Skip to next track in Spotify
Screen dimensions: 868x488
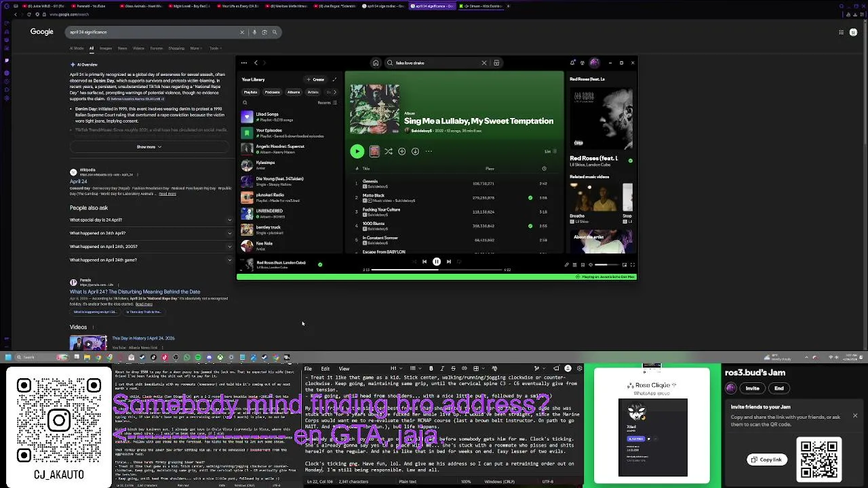click(x=448, y=262)
